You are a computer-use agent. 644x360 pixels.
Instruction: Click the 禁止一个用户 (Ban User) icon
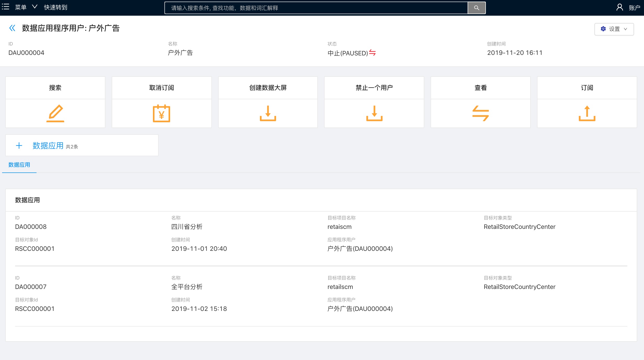pyautogui.click(x=374, y=113)
